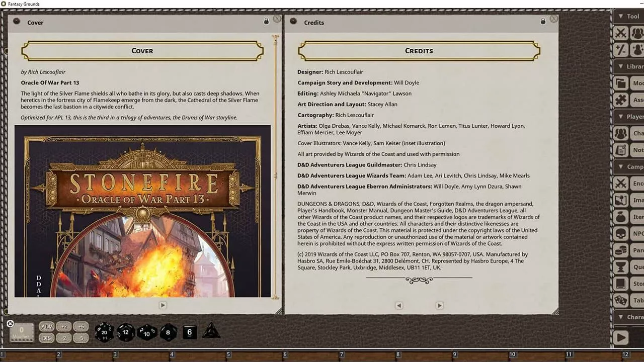Click the Modifier value box
The width and height of the screenshot is (644, 362).
click(22, 333)
